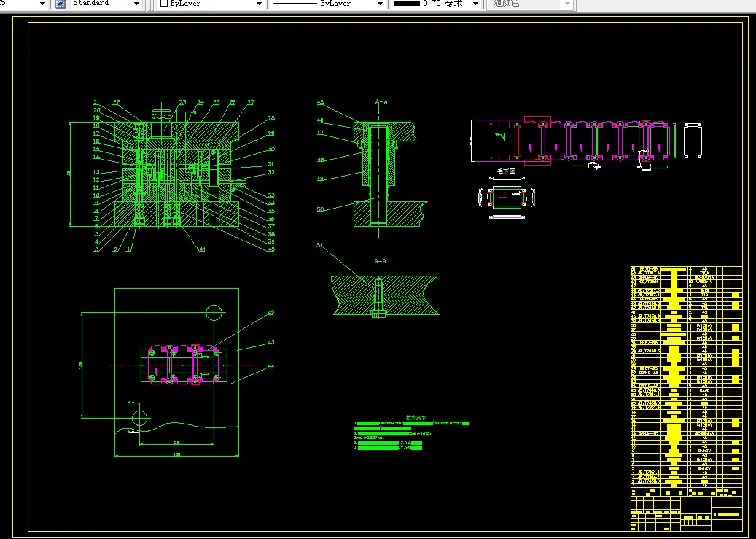
Task: Select part balloon number 31
Action: pos(271,164)
